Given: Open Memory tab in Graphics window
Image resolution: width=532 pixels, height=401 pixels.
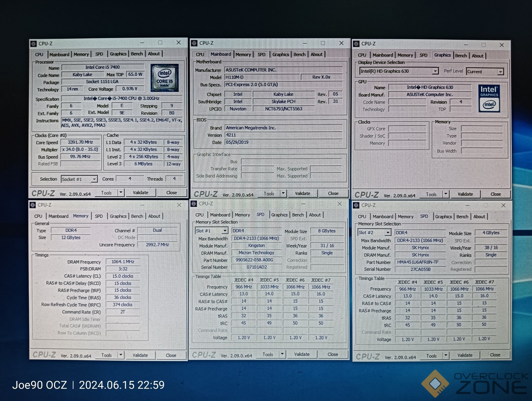Looking at the screenshot, I should [405, 55].
